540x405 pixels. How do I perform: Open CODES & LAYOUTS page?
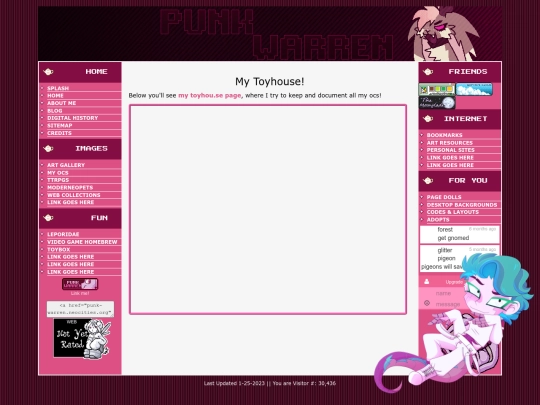click(453, 212)
